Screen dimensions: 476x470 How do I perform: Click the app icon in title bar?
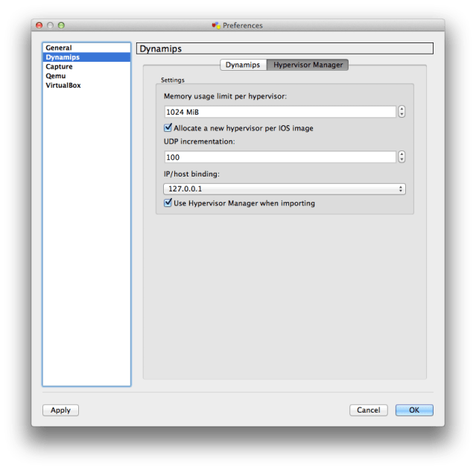216,25
